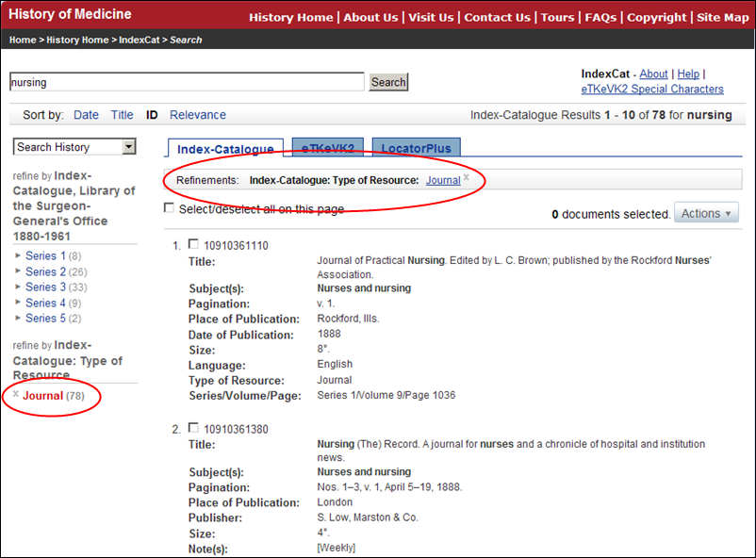Expand Series 3 triangle arrow
Image resolution: width=756 pixels, height=558 pixels.
(18, 287)
